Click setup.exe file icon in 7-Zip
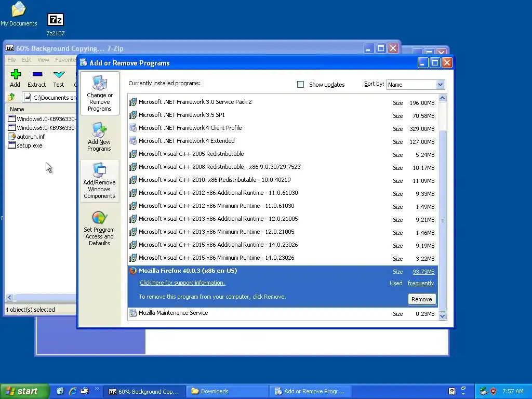Viewport: 532px width, 399px height. pos(12,145)
